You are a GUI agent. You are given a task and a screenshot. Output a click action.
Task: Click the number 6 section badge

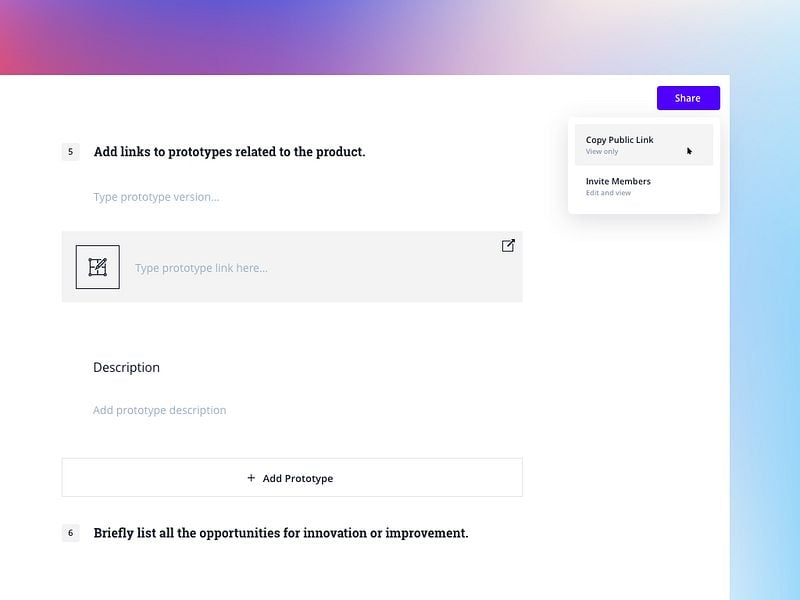70,533
